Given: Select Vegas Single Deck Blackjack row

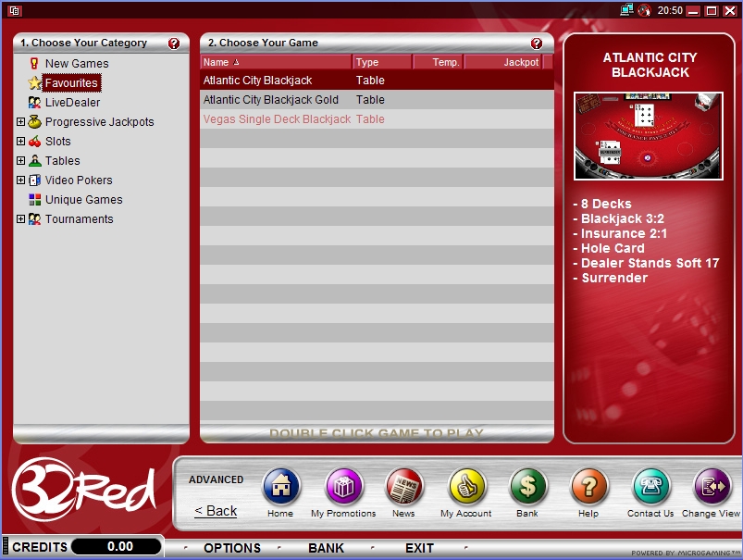Looking at the screenshot, I should tap(377, 119).
